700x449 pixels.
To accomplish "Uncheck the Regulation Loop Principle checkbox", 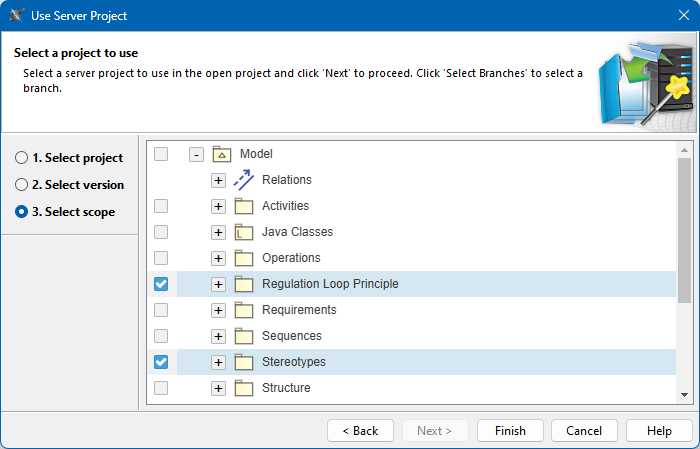I will [x=161, y=284].
